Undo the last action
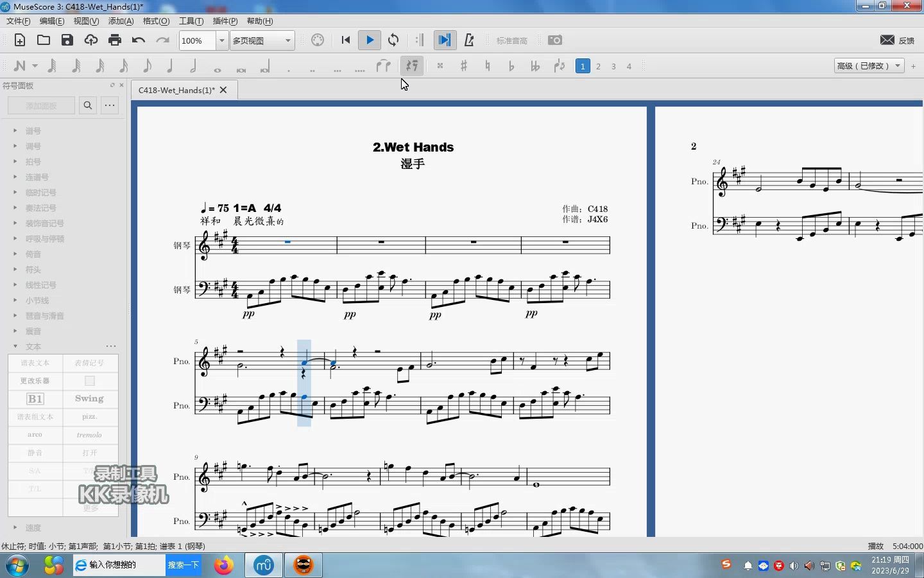The width and height of the screenshot is (924, 578). click(139, 40)
